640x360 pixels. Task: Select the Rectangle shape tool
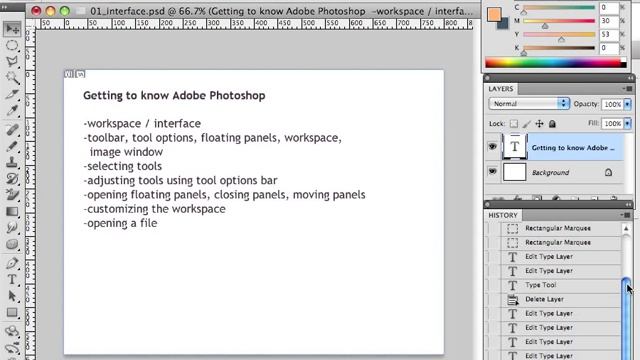point(12,313)
